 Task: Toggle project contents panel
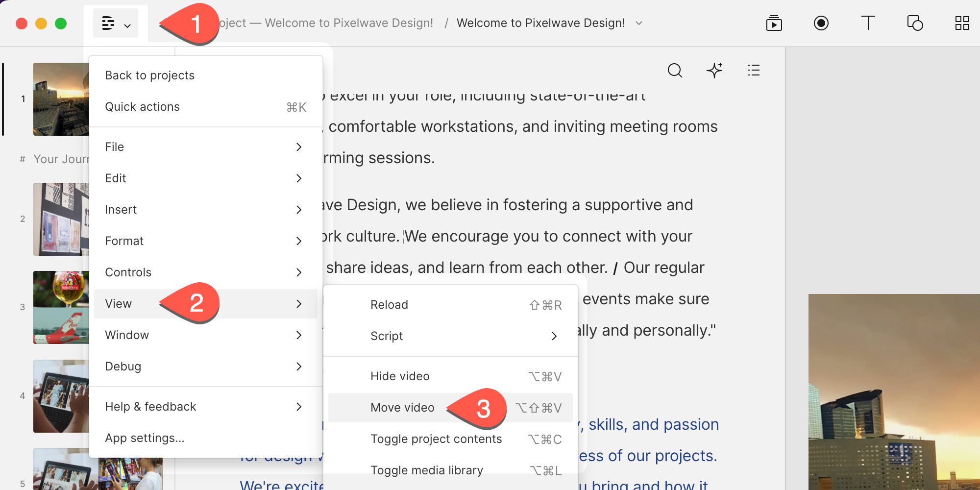tap(450, 439)
